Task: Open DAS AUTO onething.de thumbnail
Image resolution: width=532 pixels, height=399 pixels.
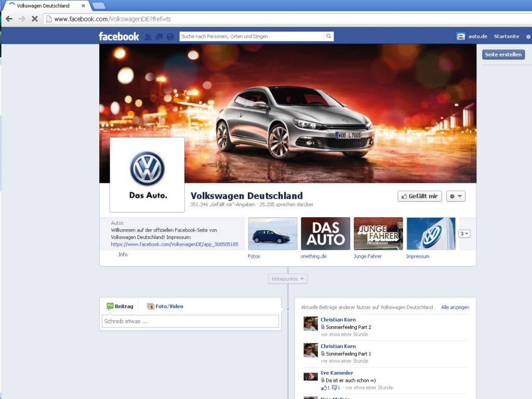Action: pyautogui.click(x=325, y=234)
